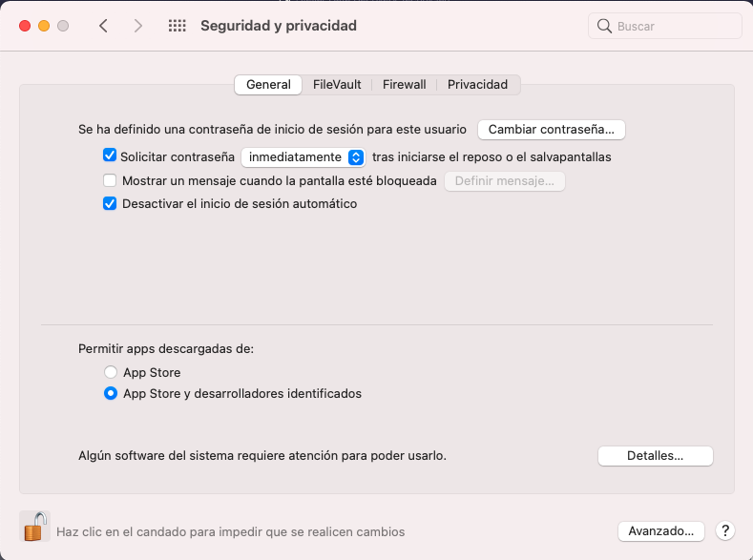
Task: Open the Privacidad tab
Action: pyautogui.click(x=477, y=85)
